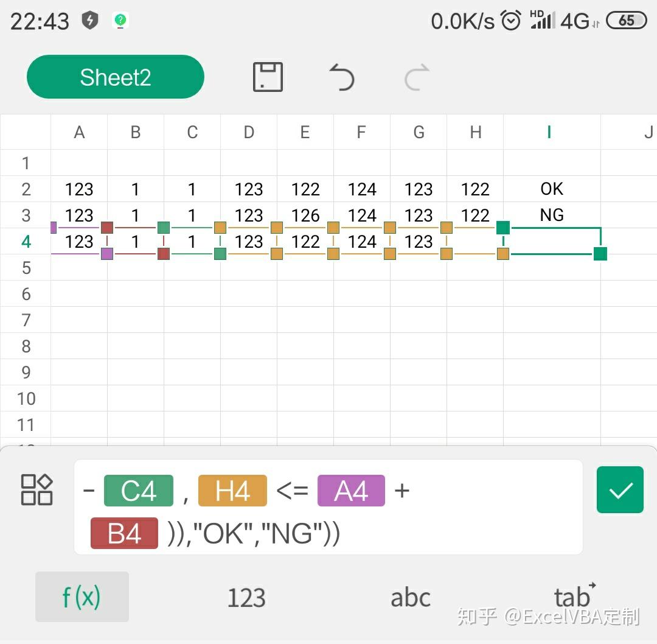Tap the battery level indicator

[626, 21]
